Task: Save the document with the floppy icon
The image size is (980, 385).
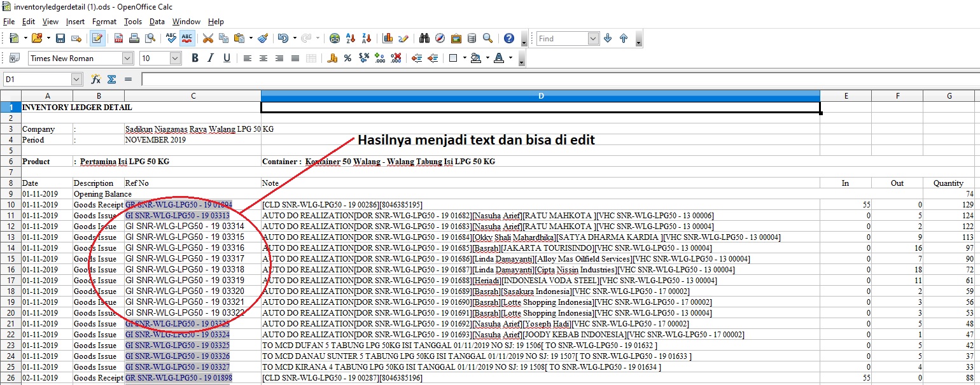Action: point(60,38)
